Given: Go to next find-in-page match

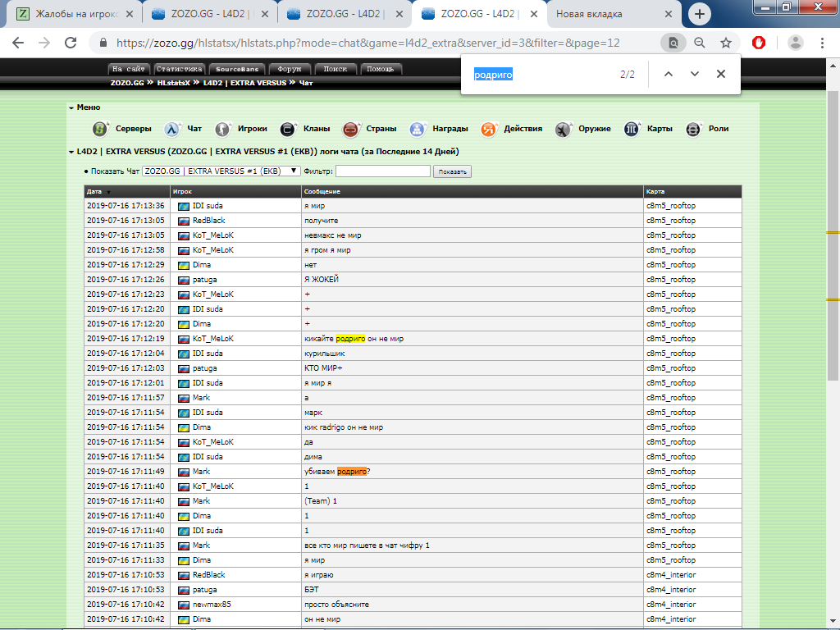Looking at the screenshot, I should (695, 74).
